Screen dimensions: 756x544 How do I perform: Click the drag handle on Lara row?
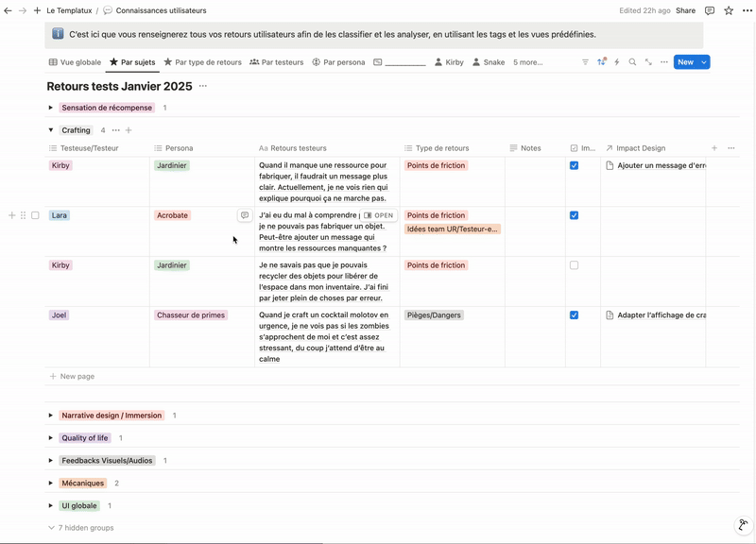pyautogui.click(x=23, y=215)
